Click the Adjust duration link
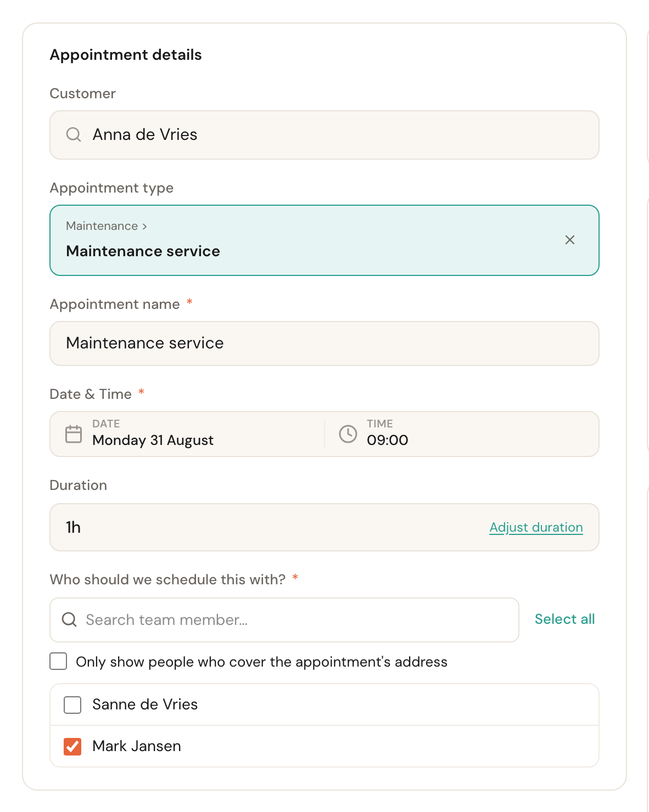This screenshot has height=812, width=649. (x=536, y=527)
